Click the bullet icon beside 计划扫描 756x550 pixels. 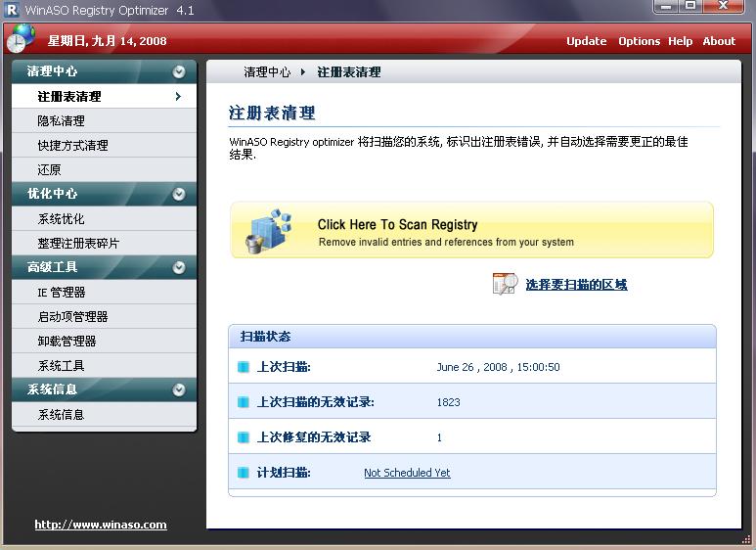coord(244,473)
